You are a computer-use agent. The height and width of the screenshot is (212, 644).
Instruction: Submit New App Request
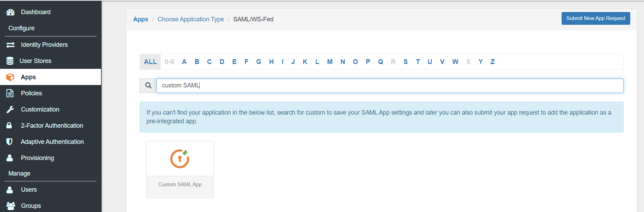point(595,18)
